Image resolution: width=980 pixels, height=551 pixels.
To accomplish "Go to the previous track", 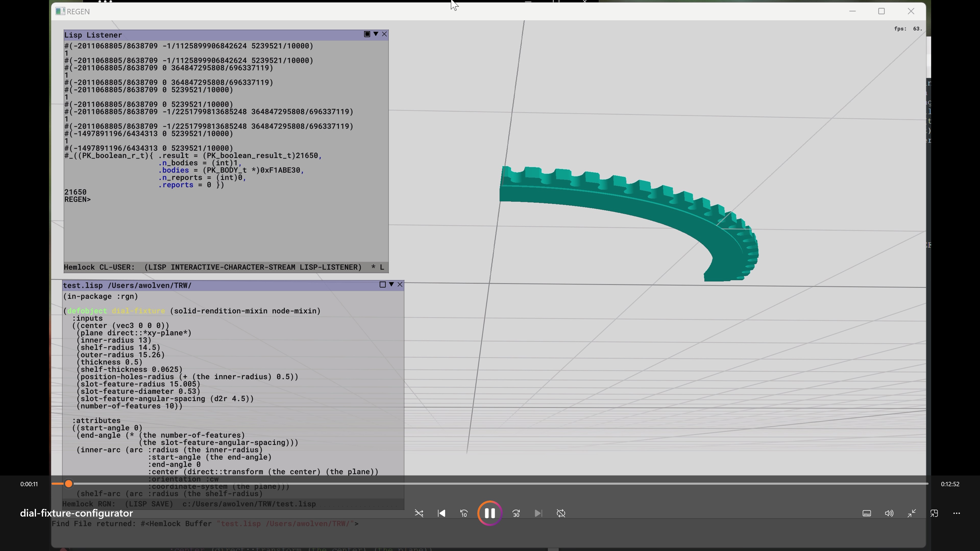I will pyautogui.click(x=441, y=513).
